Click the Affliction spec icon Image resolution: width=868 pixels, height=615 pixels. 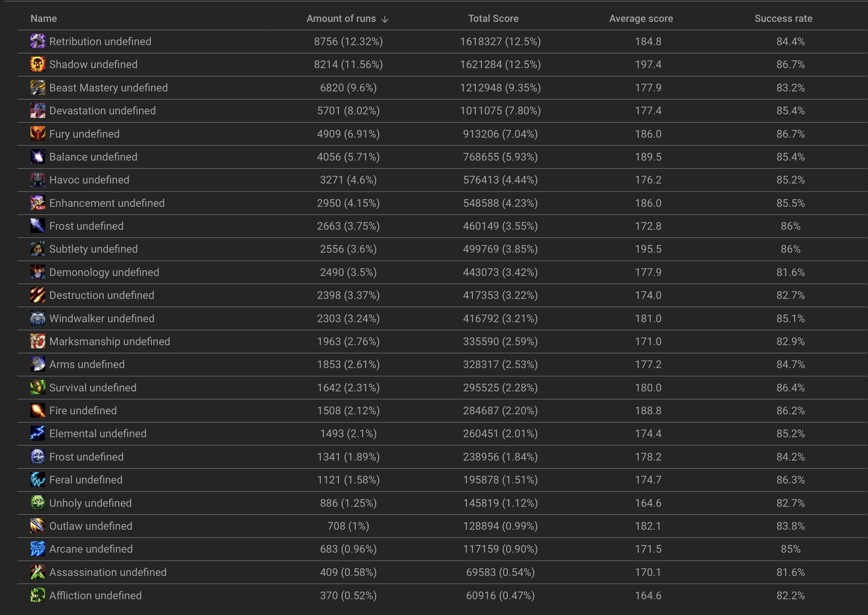(38, 595)
